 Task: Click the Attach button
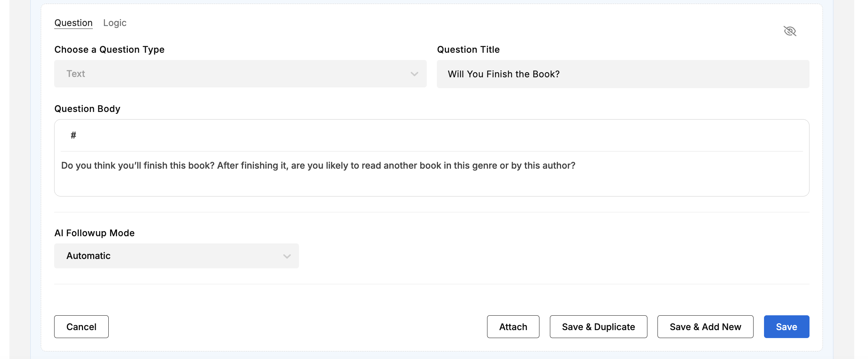(x=513, y=327)
